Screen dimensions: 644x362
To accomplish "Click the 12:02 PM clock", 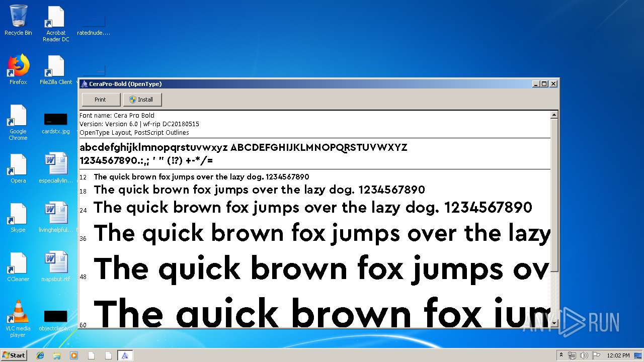I will point(618,355).
